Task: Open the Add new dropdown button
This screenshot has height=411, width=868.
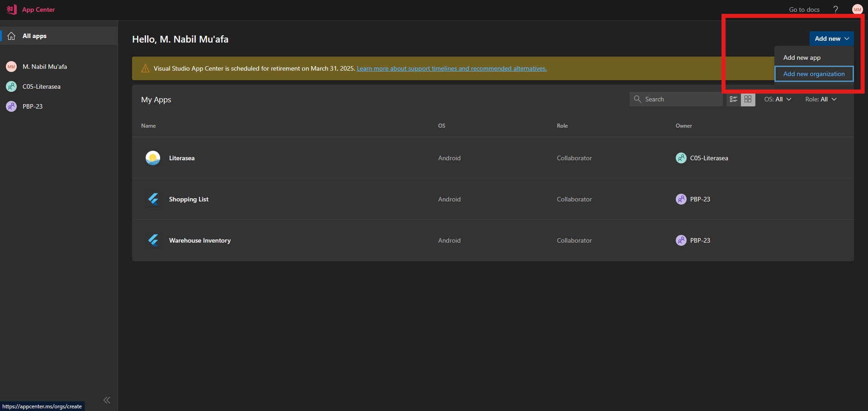Action: [x=831, y=38]
